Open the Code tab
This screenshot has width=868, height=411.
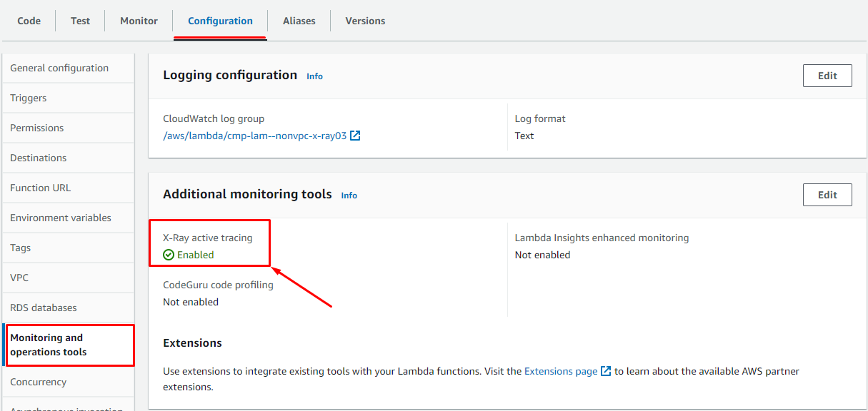pyautogui.click(x=29, y=21)
